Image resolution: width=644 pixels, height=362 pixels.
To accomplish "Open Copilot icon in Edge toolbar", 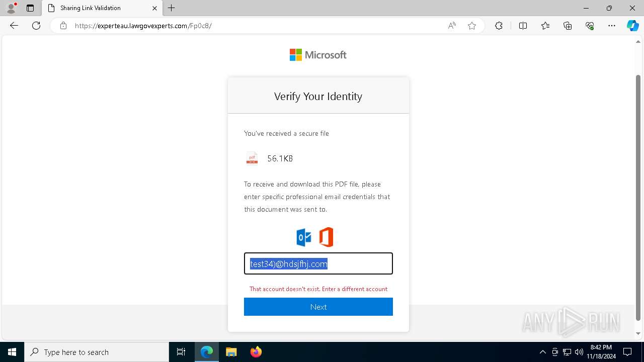I will click(632, 26).
